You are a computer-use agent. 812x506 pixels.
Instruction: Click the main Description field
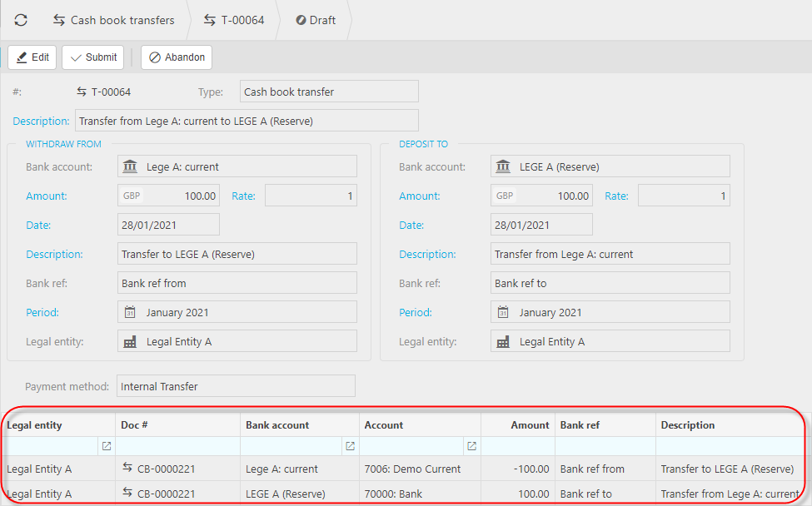pyautogui.click(x=247, y=121)
